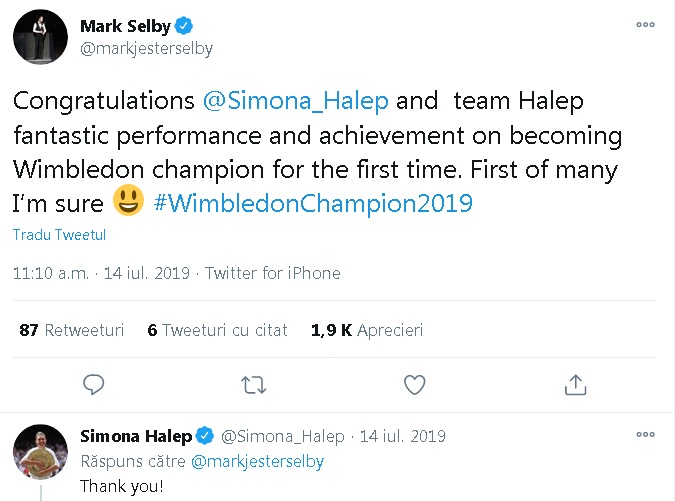Click Tradu Tweetul to translate
Viewport: 675px width, 501px height.
(59, 236)
